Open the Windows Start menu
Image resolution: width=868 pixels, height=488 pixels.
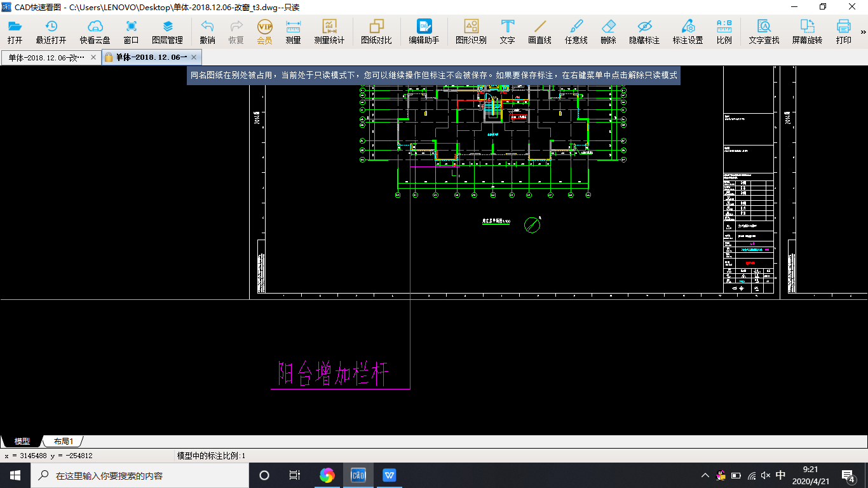(15, 475)
